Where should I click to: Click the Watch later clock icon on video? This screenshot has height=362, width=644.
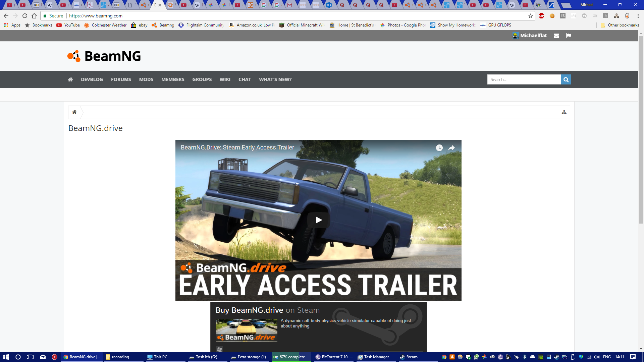439,148
